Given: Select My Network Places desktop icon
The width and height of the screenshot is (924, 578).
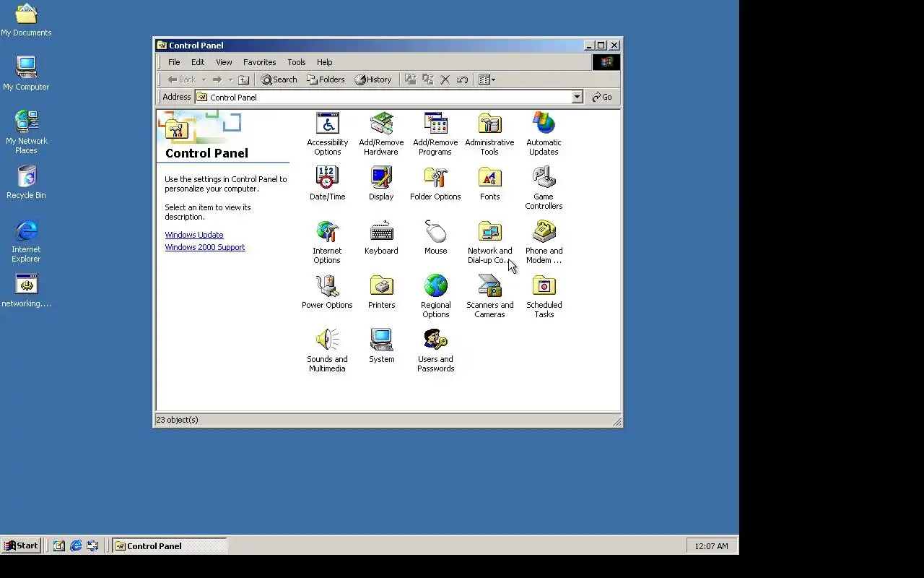Looking at the screenshot, I should (26, 132).
